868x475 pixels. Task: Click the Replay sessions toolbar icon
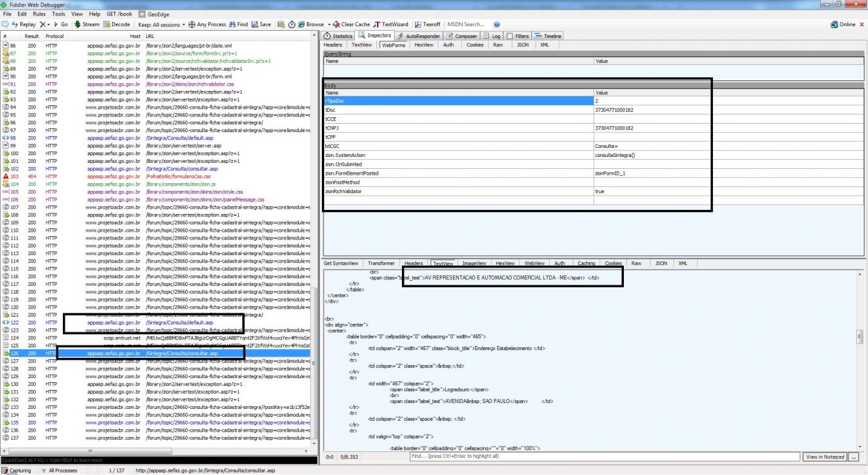[16, 24]
